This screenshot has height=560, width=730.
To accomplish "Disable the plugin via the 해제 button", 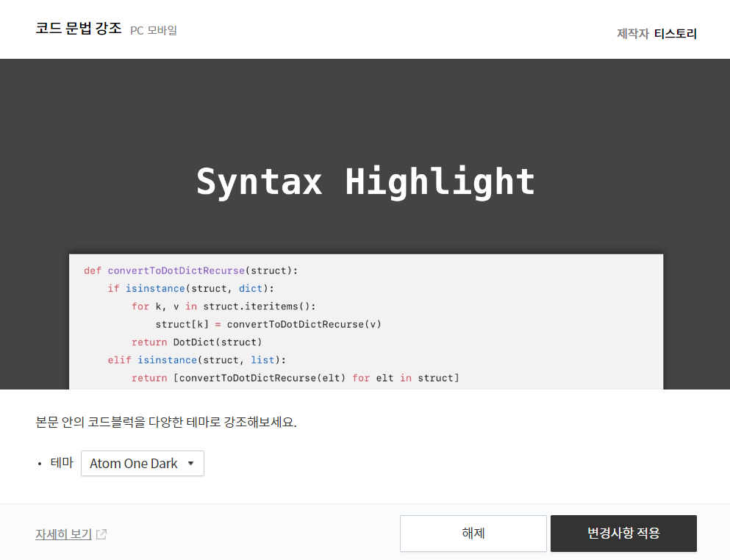I will point(473,534).
